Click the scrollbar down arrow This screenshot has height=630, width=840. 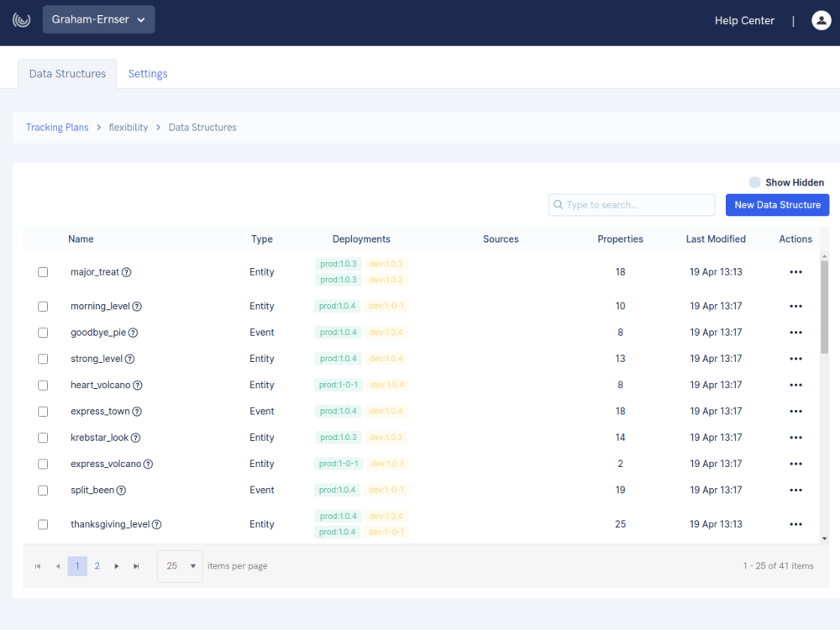[825, 538]
